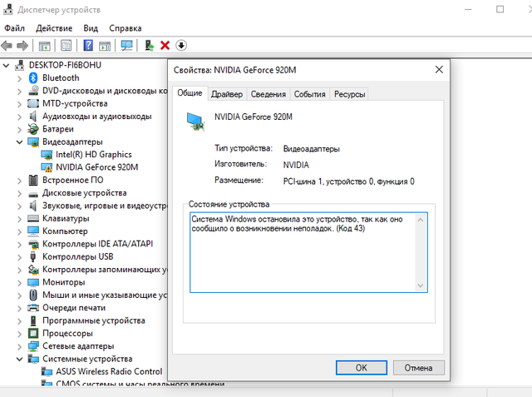This screenshot has height=397, width=532.
Task: Close the NVIDIA GeForce 920M properties dialog
Action: [x=439, y=70]
